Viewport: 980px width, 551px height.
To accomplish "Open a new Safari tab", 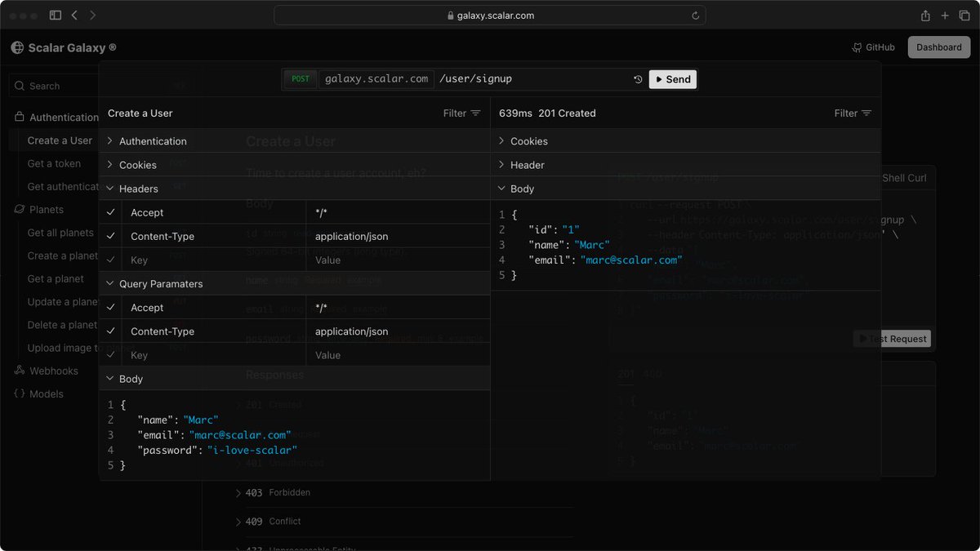I will pos(945,15).
